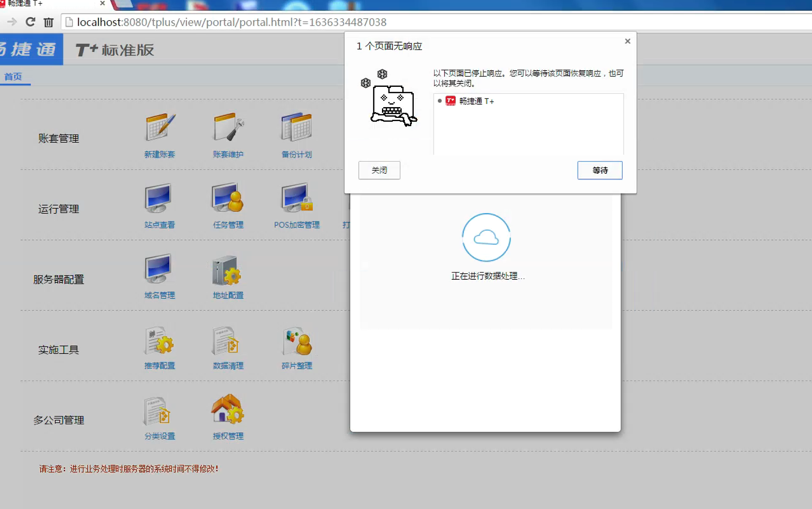Viewport: 812px width, 509px height.
Task: Click the 畅捷通 T+ favicon in unresponsive list
Action: [450, 101]
